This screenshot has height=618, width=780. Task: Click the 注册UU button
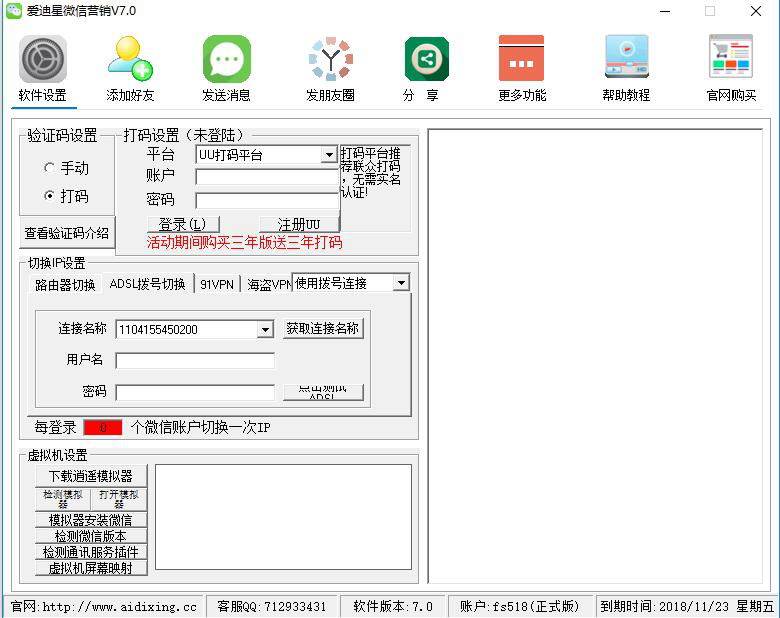click(299, 224)
